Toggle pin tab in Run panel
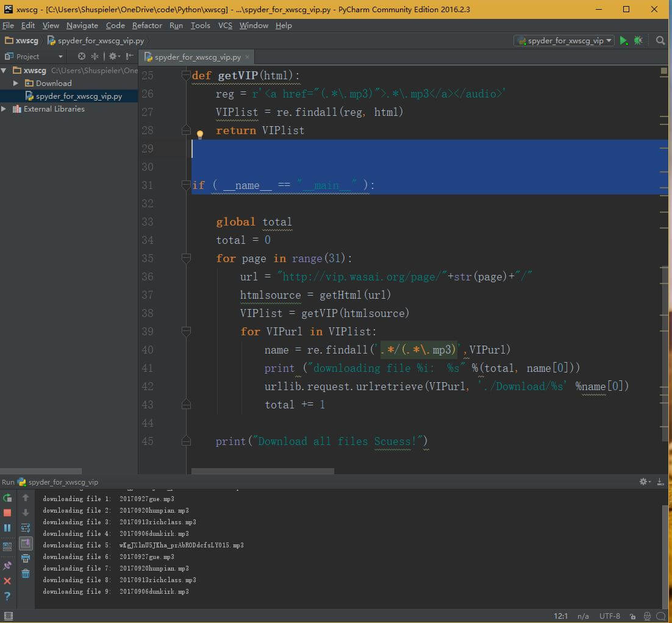Screen dimensions: 672x623 point(7,566)
